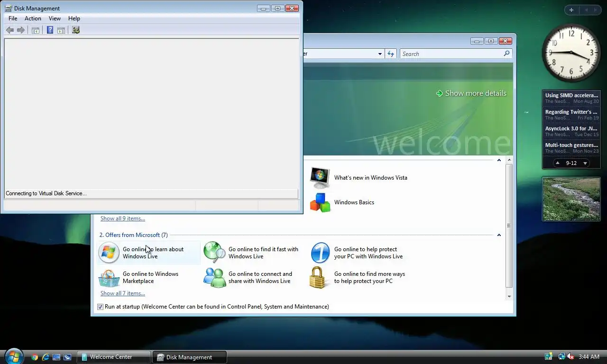Open the Windows Basics cubes icon
This screenshot has height=364, width=607.
coord(320,202)
